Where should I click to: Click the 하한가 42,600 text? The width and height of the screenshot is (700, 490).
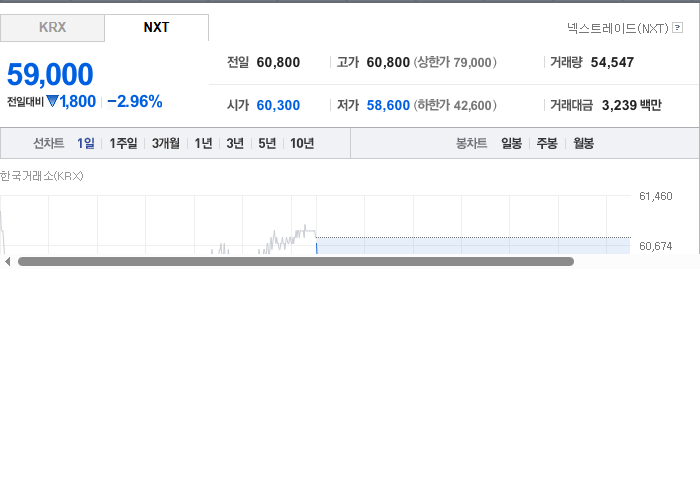pos(455,105)
